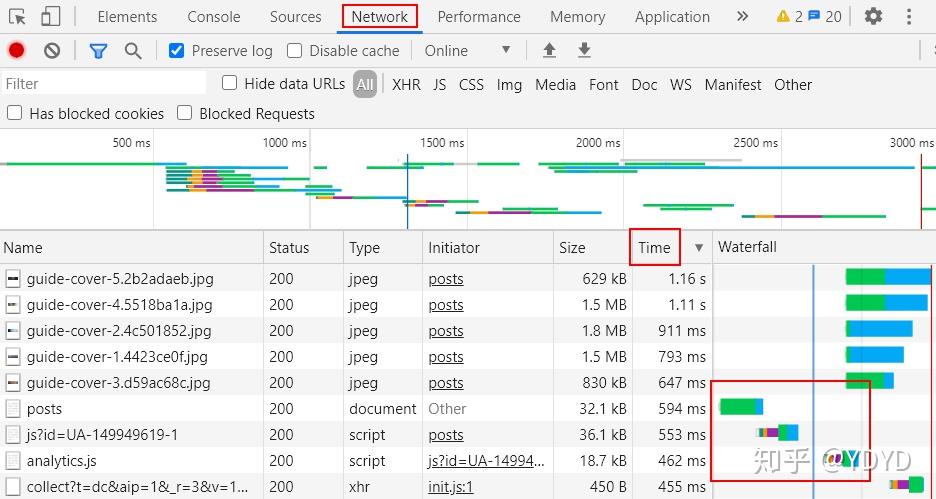Image resolution: width=936 pixels, height=499 pixels.
Task: Toggle the filter funnel icon
Action: pos(98,51)
